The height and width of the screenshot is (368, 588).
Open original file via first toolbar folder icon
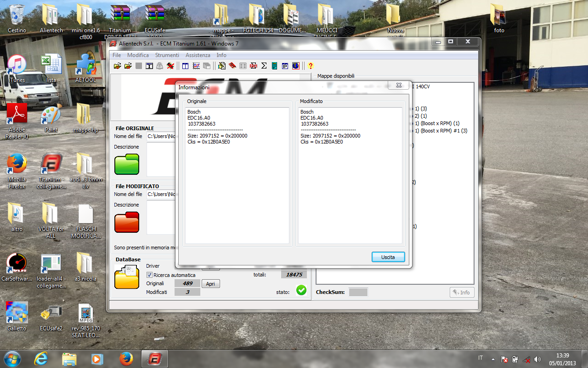118,66
